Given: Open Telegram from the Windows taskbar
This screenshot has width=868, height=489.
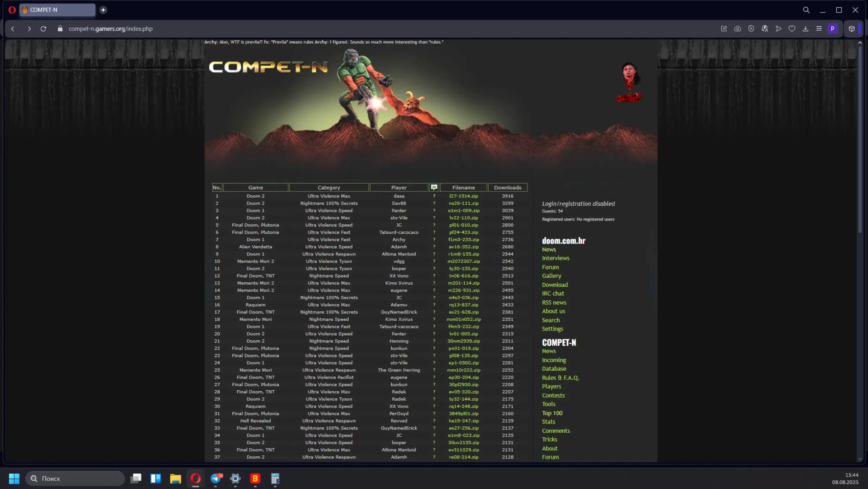Looking at the screenshot, I should pos(216,478).
